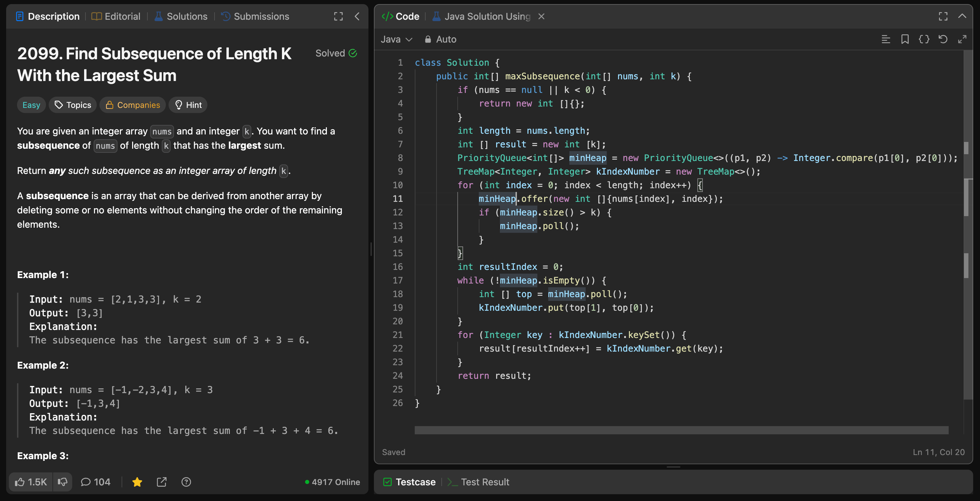Open the Companies tag button

click(x=132, y=105)
